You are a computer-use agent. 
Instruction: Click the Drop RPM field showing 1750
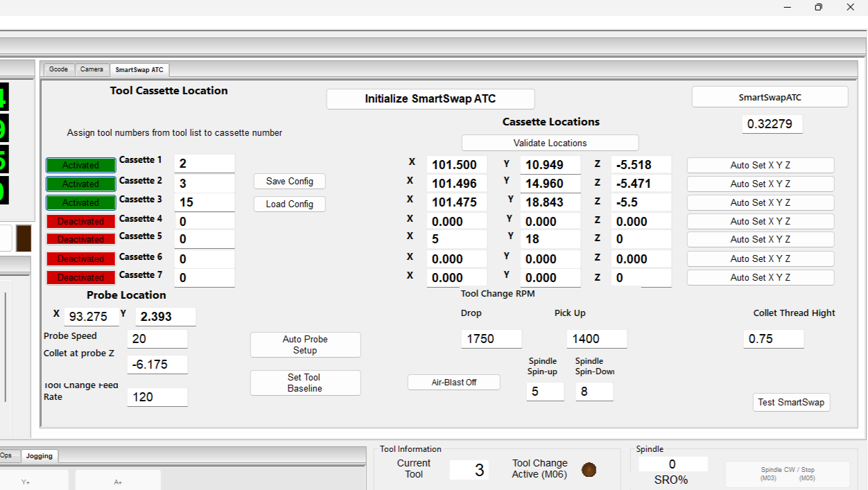click(491, 339)
